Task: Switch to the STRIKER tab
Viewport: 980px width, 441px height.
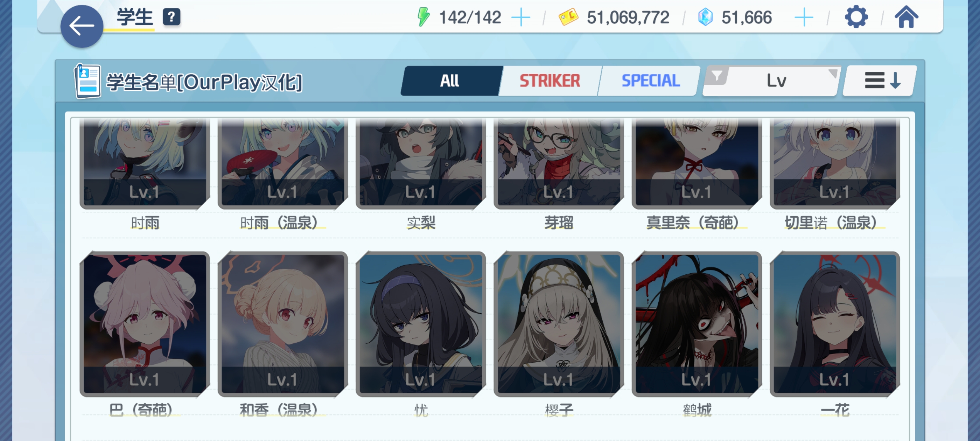Action: tap(550, 80)
